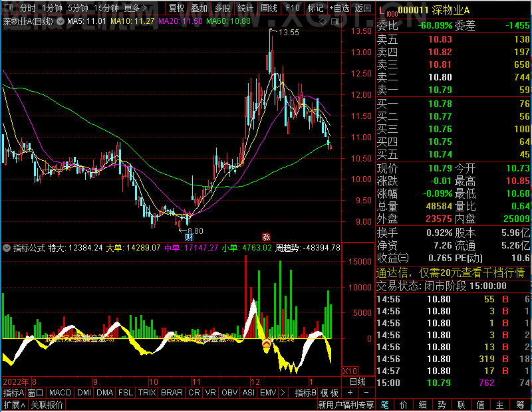Viewport: 532px width, 412px height.
Task: Expand the 指标公式 indicator dropdown arrow
Action: pyautogui.click(x=7, y=248)
